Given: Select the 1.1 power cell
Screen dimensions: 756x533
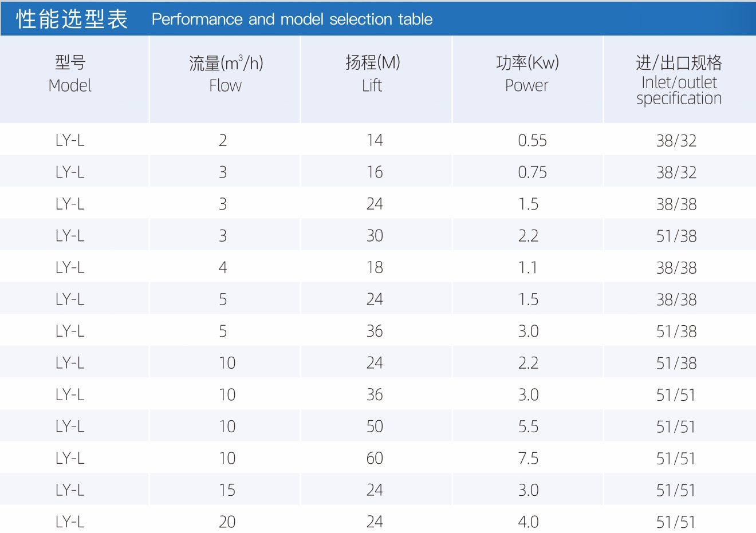Looking at the screenshot, I should pos(528,267).
